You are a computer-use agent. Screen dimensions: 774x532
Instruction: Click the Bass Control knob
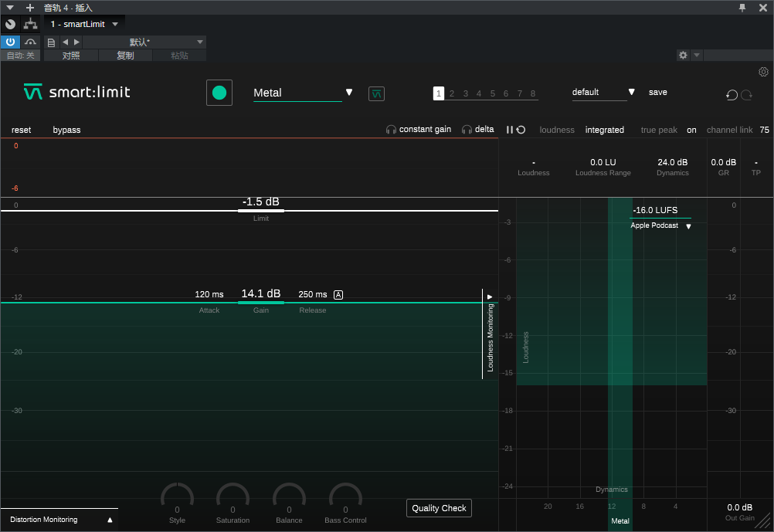pos(345,499)
